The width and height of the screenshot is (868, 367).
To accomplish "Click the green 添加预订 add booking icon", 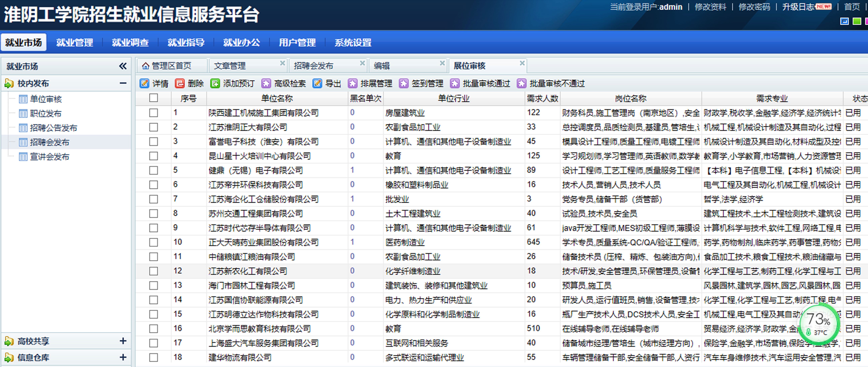I will pos(215,83).
